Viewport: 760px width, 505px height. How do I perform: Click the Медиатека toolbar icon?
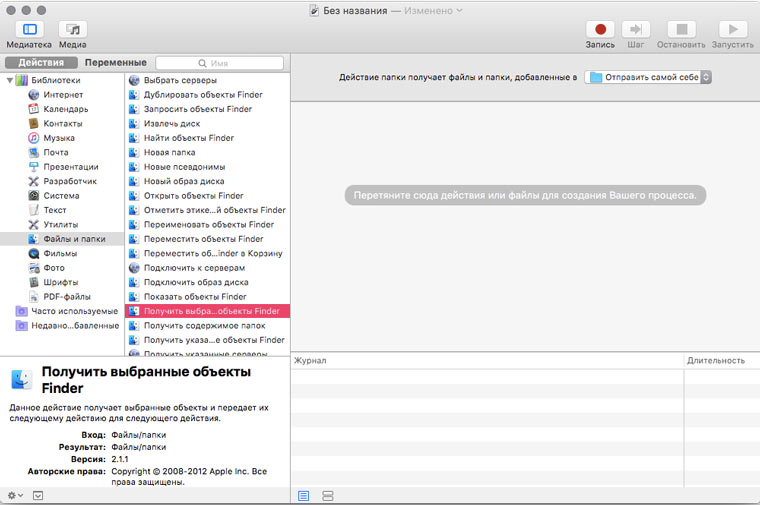click(x=28, y=30)
